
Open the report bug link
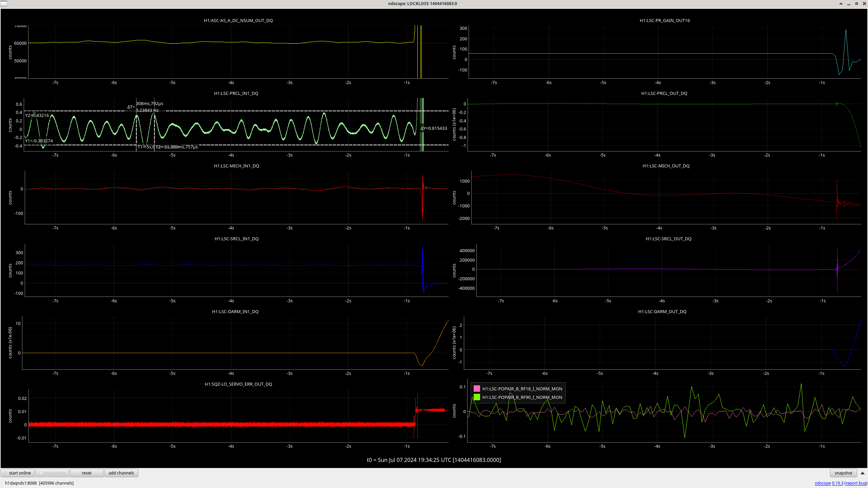coord(856,483)
